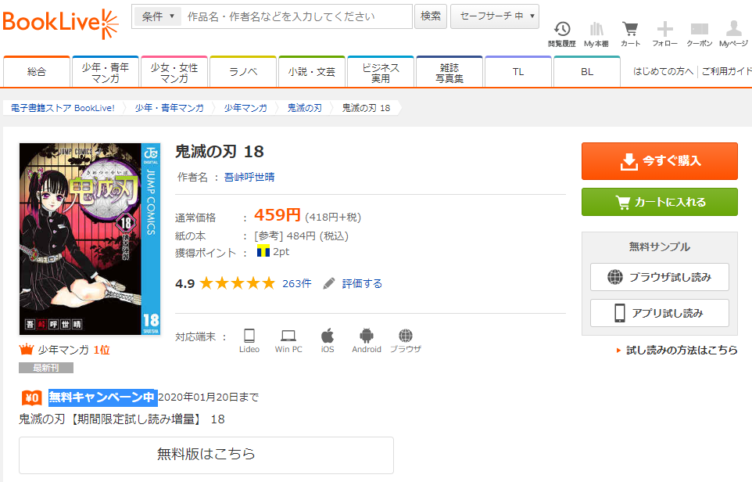Open the セーフサーチ中 dropdown
The width and height of the screenshot is (752, 482).
(x=495, y=16)
